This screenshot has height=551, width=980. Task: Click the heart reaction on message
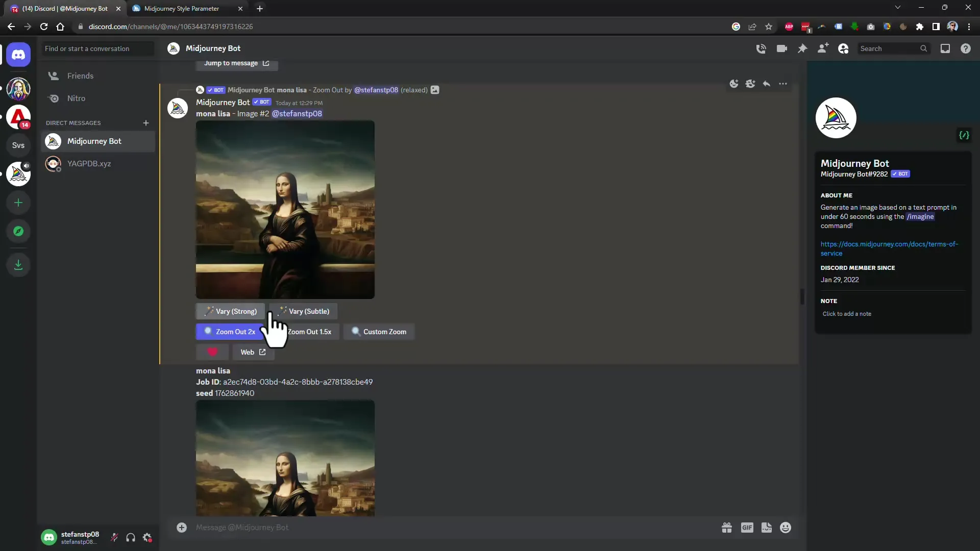click(212, 352)
